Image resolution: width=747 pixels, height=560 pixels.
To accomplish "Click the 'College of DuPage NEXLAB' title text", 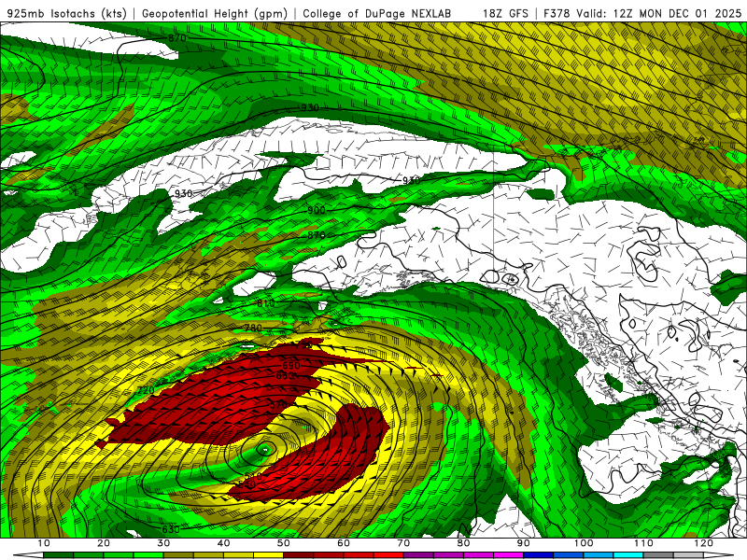I will pos(377,13).
